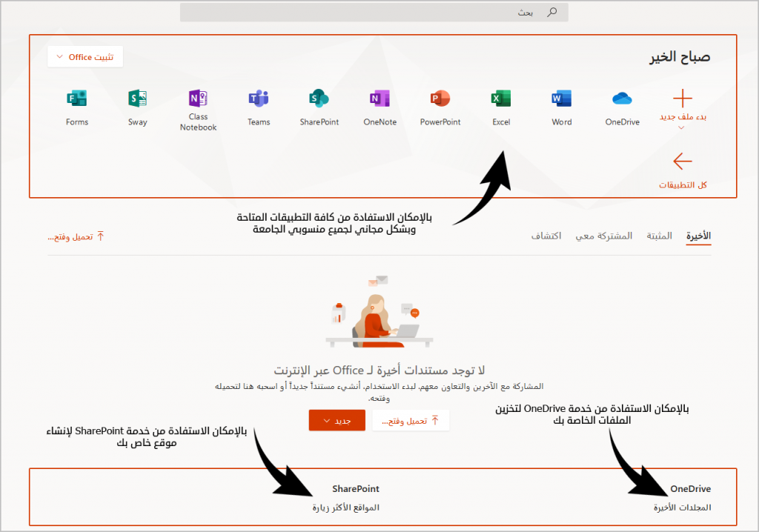This screenshot has width=759, height=532.
Task: Open Class Notebook app
Action: click(198, 99)
